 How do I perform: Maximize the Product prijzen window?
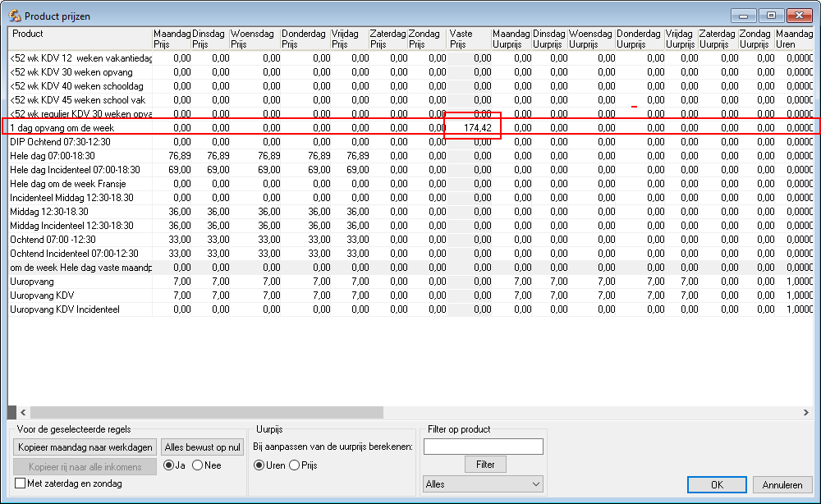(x=772, y=15)
